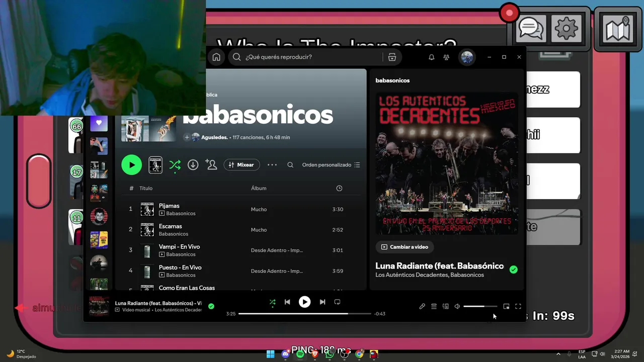Viewport: 644px width, 362px height.
Task: Open Los Auténticos Decadentes, Babasonicos artist link
Action: coord(430,275)
